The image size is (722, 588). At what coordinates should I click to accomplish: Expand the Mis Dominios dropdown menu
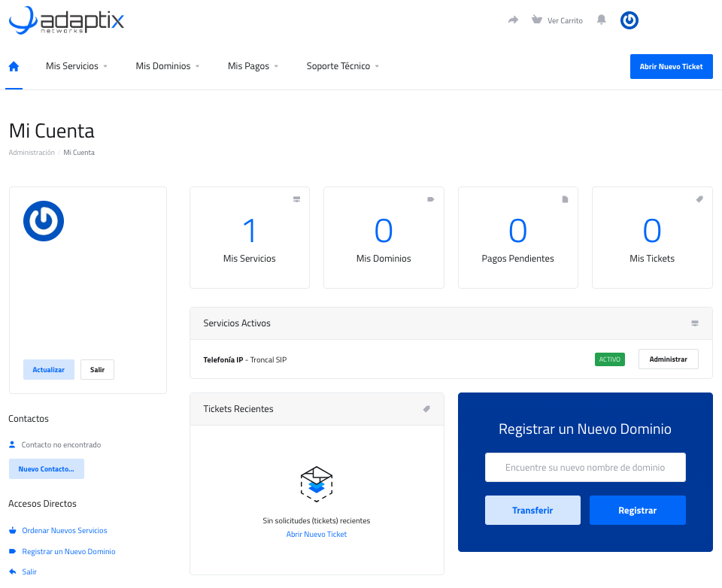click(168, 66)
